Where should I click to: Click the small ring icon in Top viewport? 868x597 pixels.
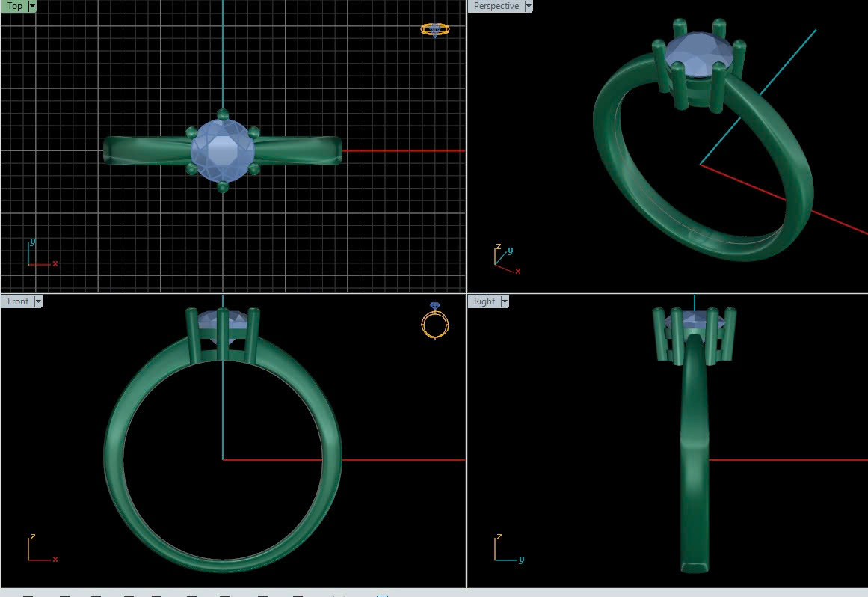(434, 30)
